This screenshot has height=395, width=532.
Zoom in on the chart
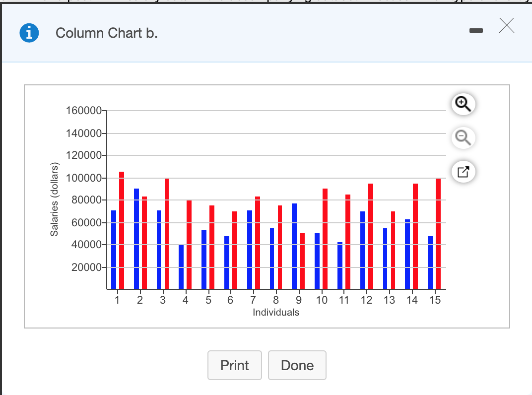click(x=463, y=104)
